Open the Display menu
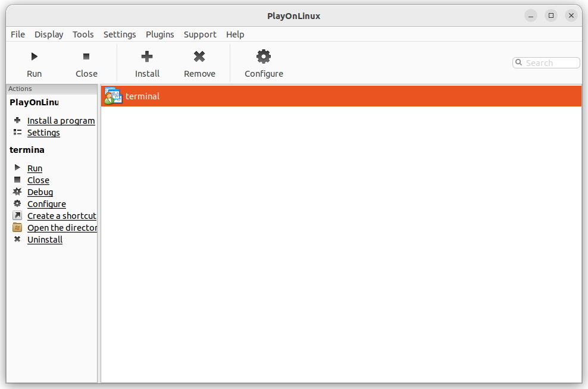This screenshot has width=588, height=389. click(x=49, y=34)
